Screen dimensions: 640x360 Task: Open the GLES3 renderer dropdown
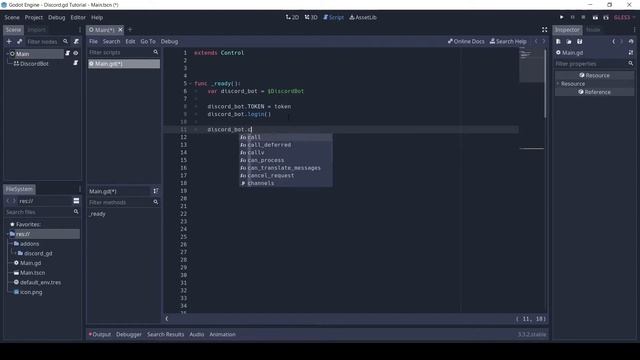coord(624,18)
